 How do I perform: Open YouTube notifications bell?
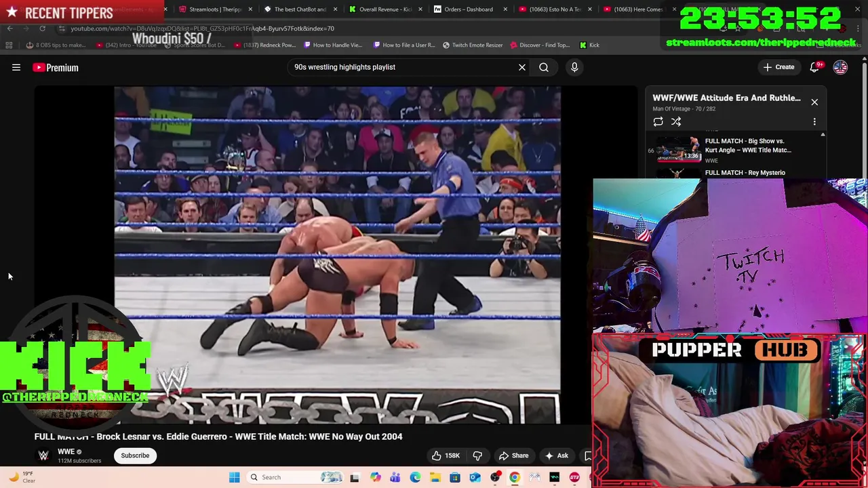[814, 67]
